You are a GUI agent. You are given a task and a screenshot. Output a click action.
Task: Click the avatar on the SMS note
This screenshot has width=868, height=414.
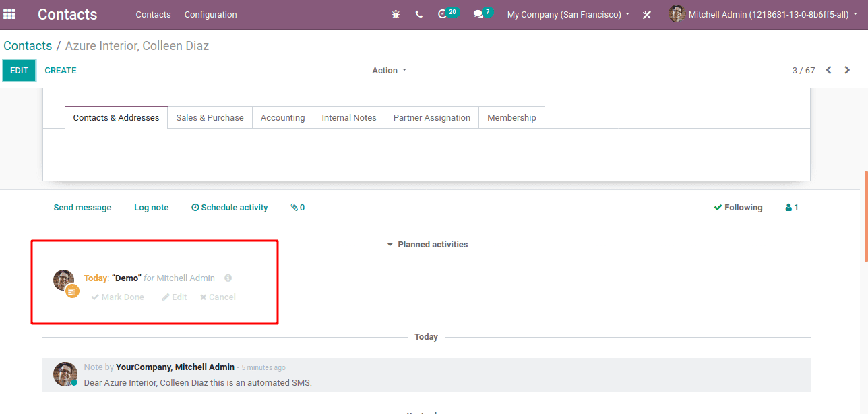(64, 373)
